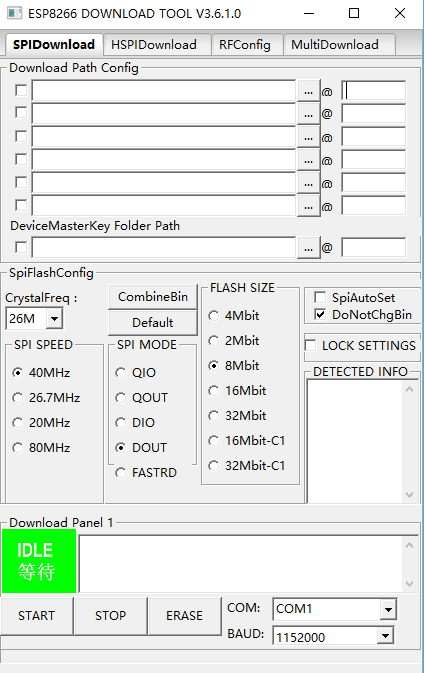Enable the fourth download path checkbox

21,159
